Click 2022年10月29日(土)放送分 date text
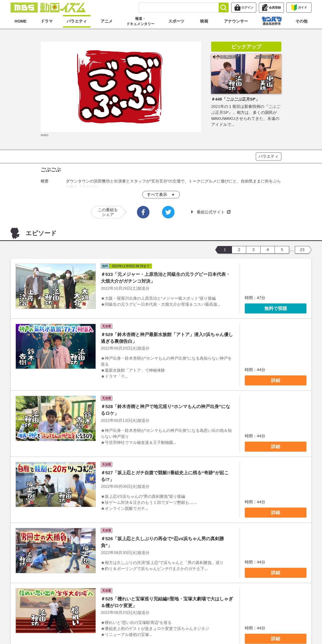The width and height of the screenshot is (322, 644). [125, 288]
